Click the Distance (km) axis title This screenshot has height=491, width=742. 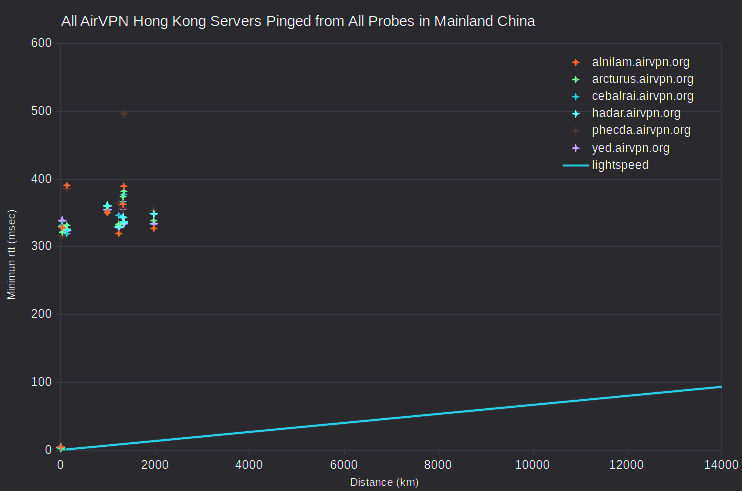tap(384, 482)
